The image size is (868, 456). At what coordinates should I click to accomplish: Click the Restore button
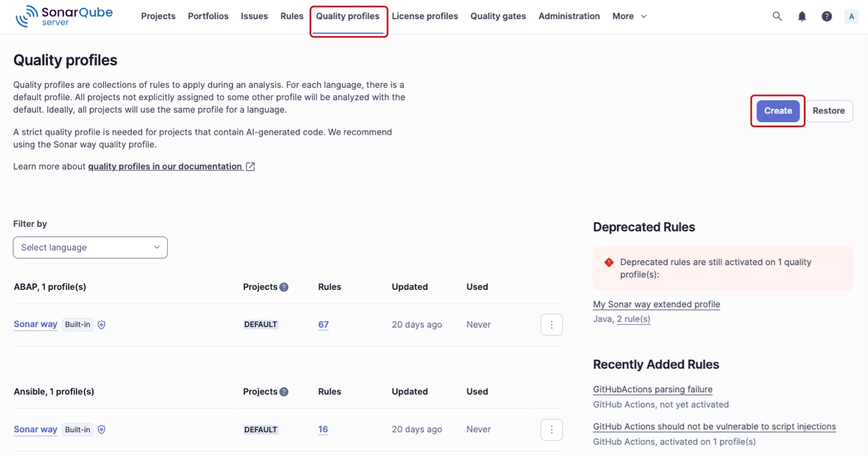pyautogui.click(x=829, y=111)
